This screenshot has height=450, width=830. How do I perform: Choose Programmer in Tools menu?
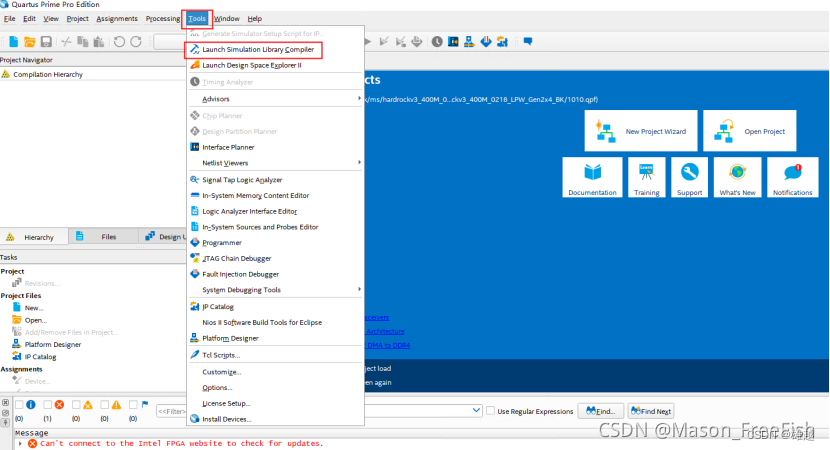coord(275,242)
